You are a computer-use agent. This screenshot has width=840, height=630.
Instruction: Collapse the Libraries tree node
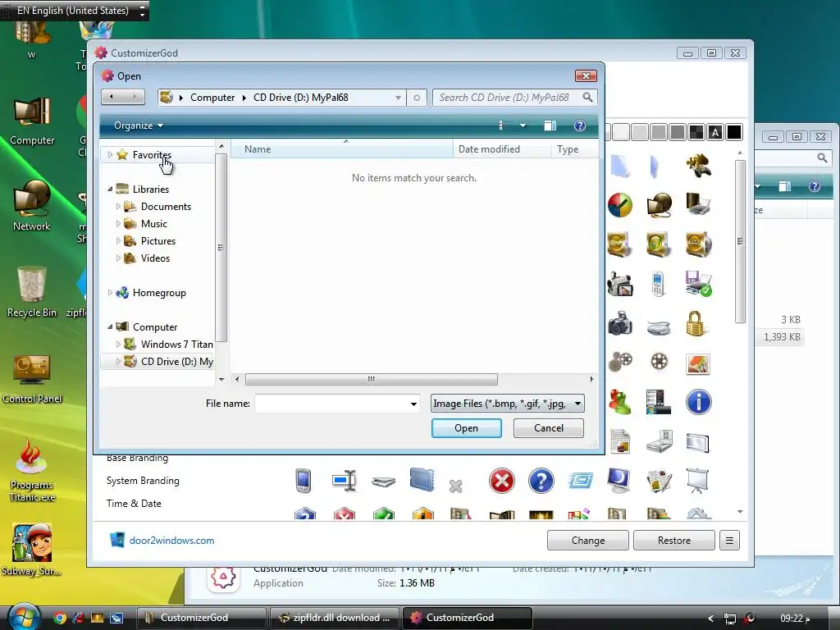111,189
